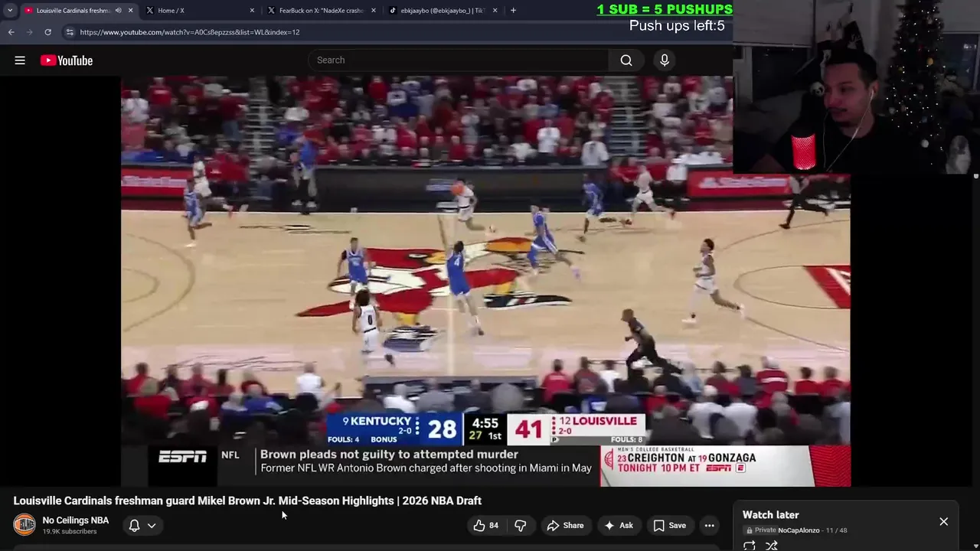Switch to the ebkjaaybo TikTok tab
980x551 pixels.
pos(443,11)
